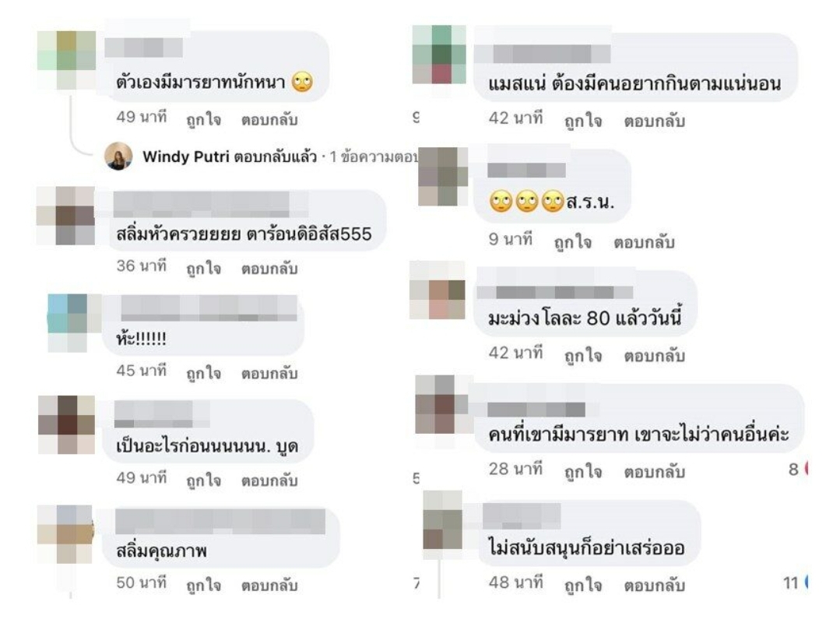Open reaction count 8 on 'คนที่เขามีมารยาท' comment
The image size is (840, 623).
798,470
